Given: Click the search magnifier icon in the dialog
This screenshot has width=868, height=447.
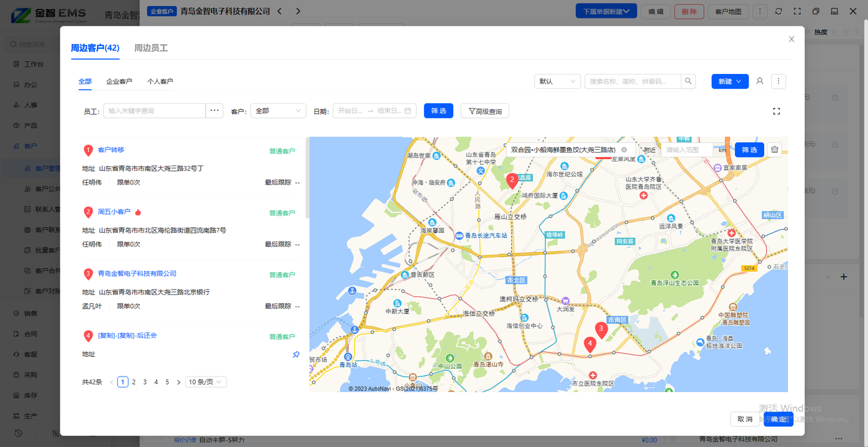Looking at the screenshot, I should 688,81.
